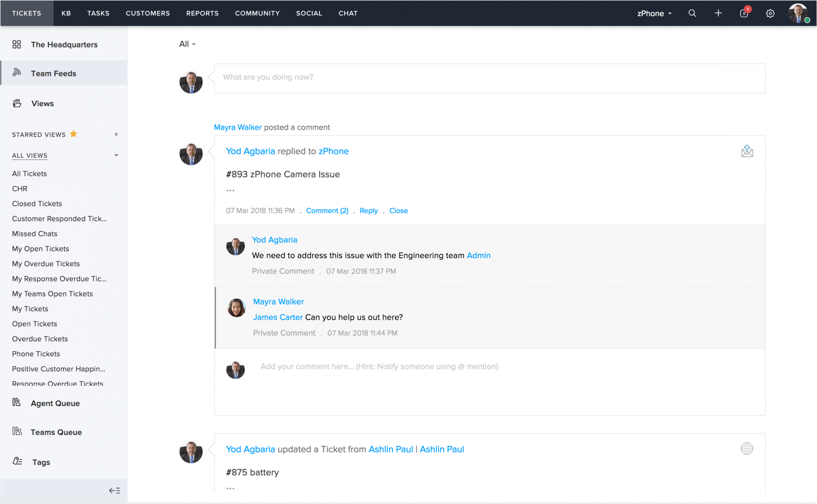Viewport: 817px width, 504px height.
Task: Click the Tags sidebar icon
Action: (x=18, y=462)
